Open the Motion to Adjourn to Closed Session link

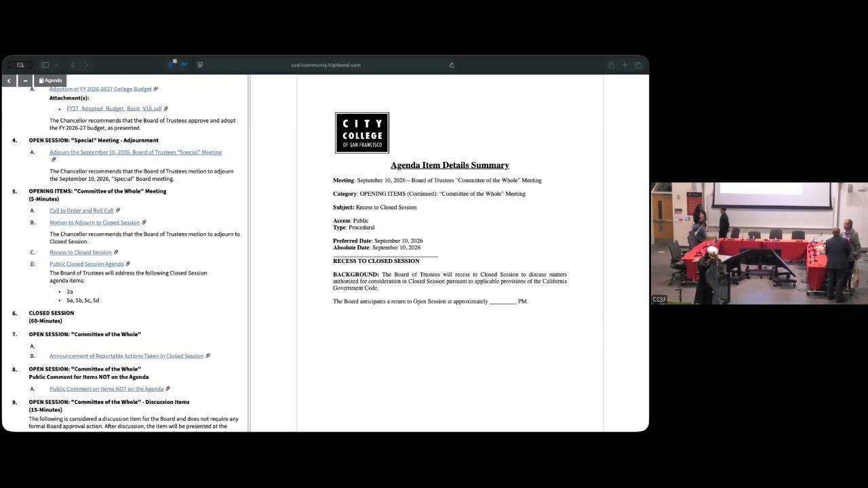(x=94, y=222)
